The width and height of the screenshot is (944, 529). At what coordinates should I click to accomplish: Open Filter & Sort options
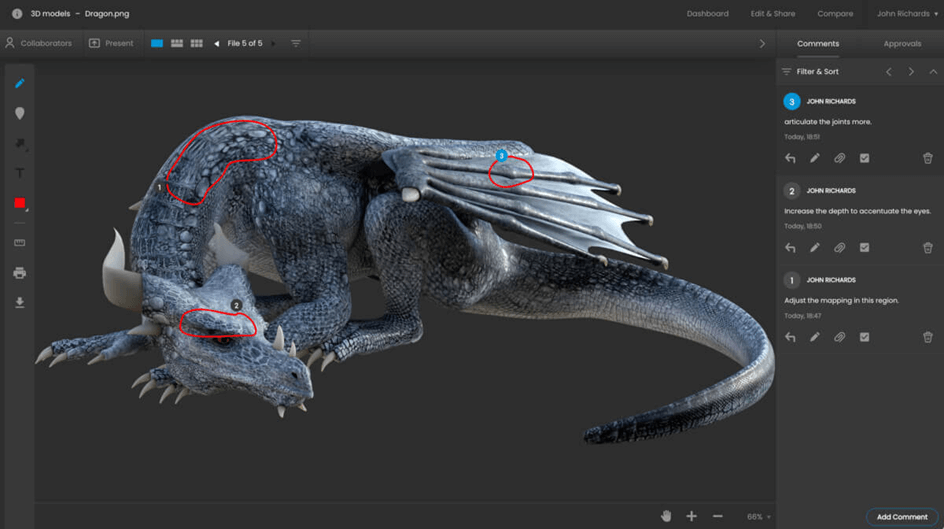(810, 72)
